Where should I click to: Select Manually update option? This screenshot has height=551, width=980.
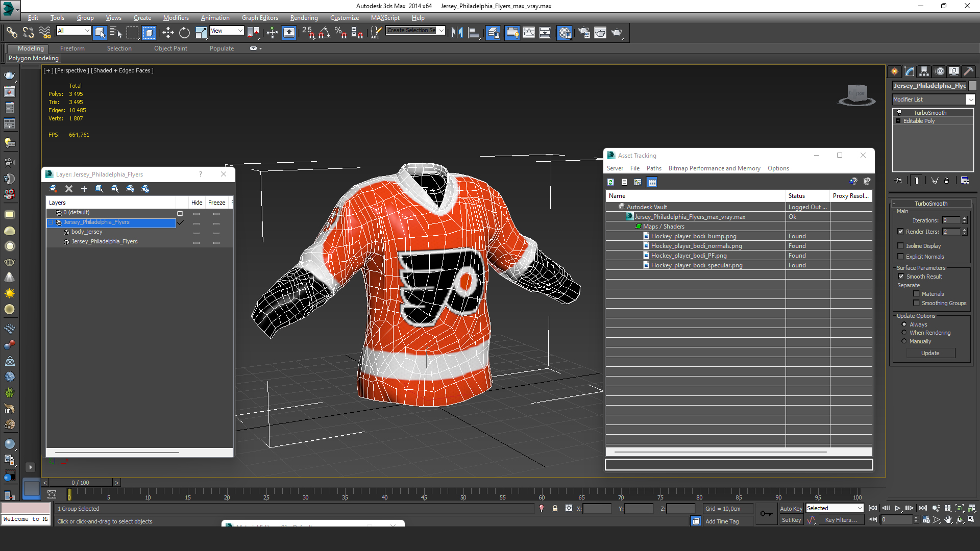coord(904,341)
